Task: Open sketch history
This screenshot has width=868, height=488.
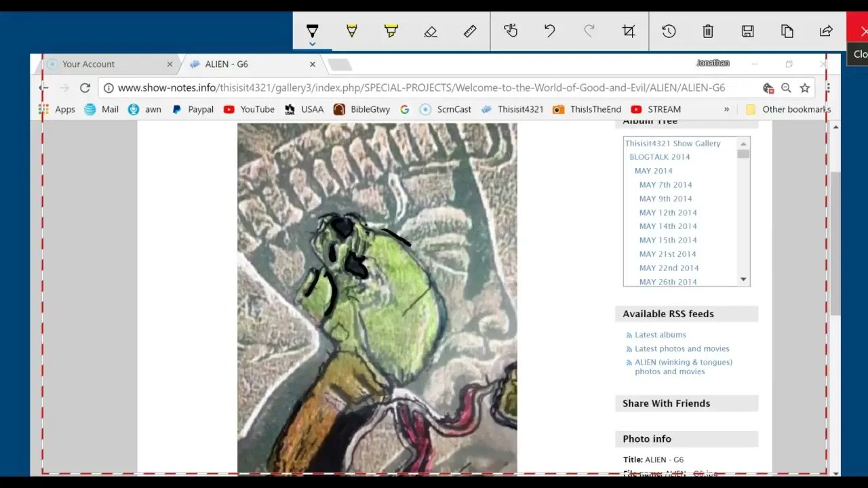Action: (x=669, y=31)
